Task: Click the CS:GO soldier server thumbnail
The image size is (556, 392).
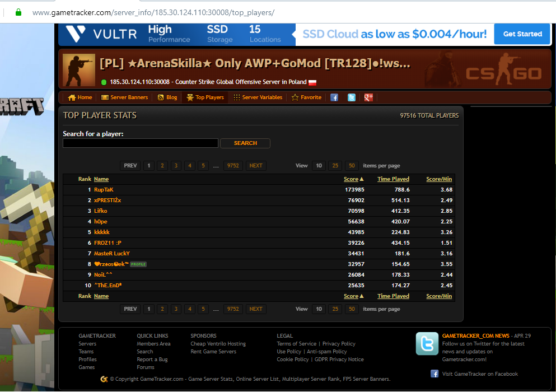Action: tap(79, 70)
